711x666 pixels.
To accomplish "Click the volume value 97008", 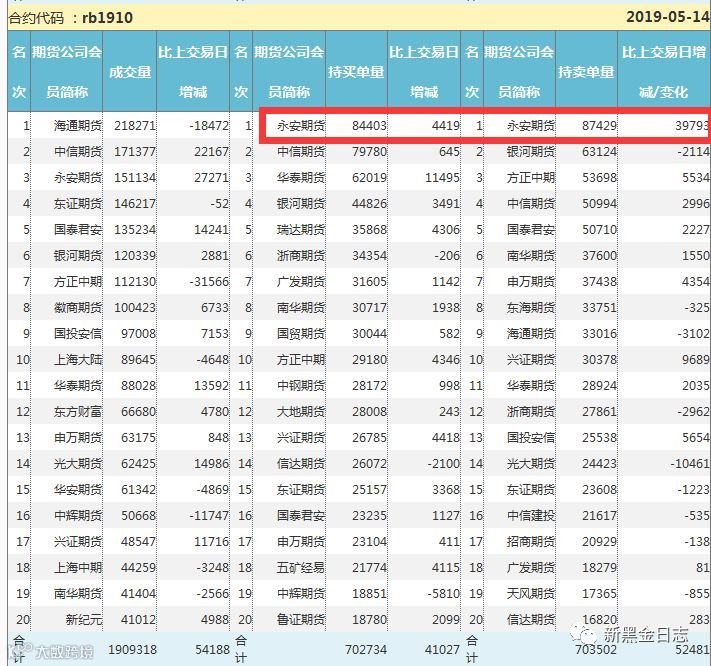I will pyautogui.click(x=138, y=334).
